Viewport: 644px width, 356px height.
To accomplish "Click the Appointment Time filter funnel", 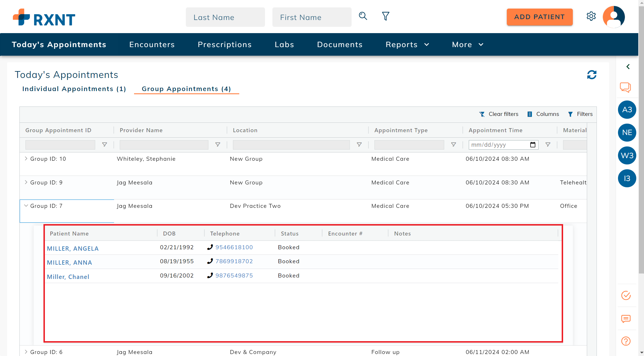I will pyautogui.click(x=548, y=145).
